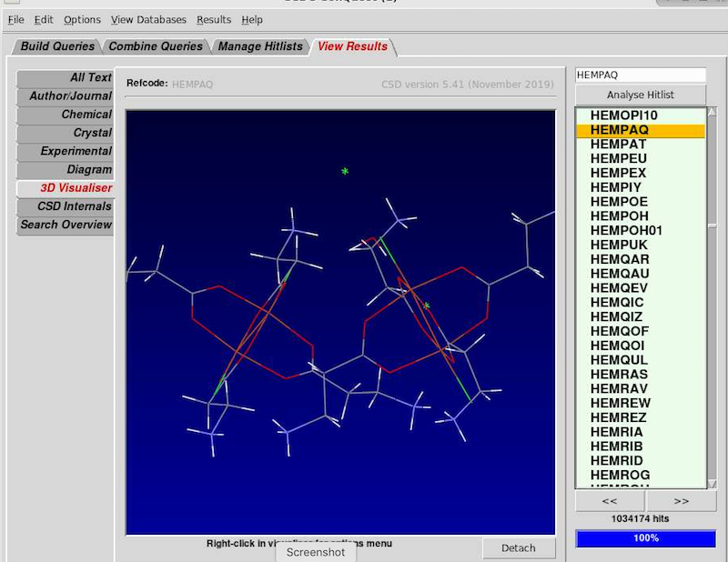The height and width of the screenshot is (562, 728).
Task: Select the HEMPOH01 entry in hitlist
Action: [626, 230]
